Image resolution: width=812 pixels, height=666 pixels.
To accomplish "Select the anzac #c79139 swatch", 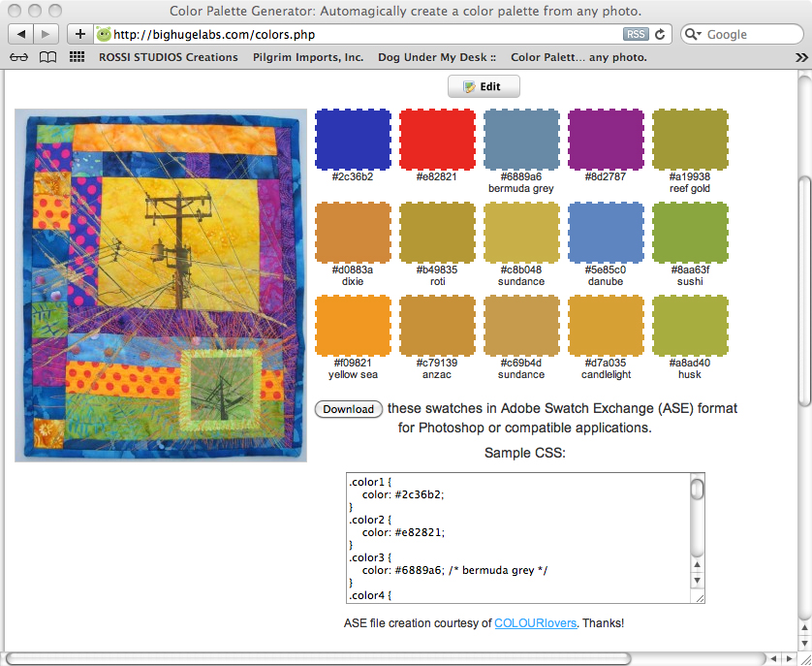I will coord(437,326).
